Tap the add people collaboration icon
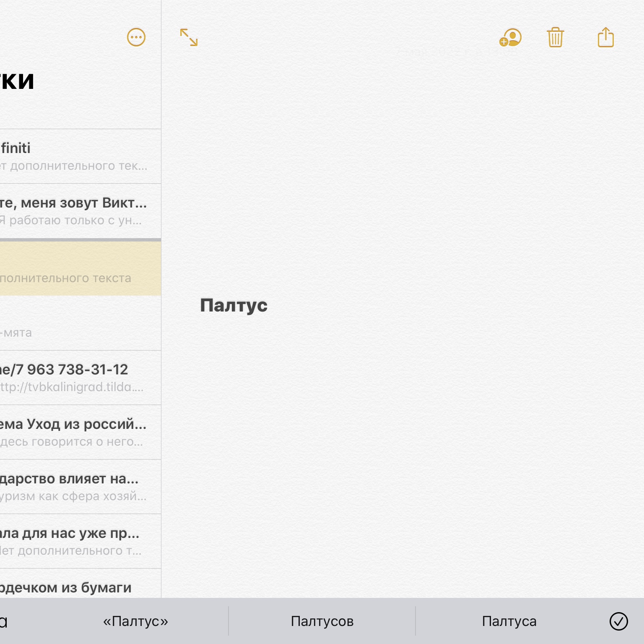The height and width of the screenshot is (644, 644). tap(510, 38)
